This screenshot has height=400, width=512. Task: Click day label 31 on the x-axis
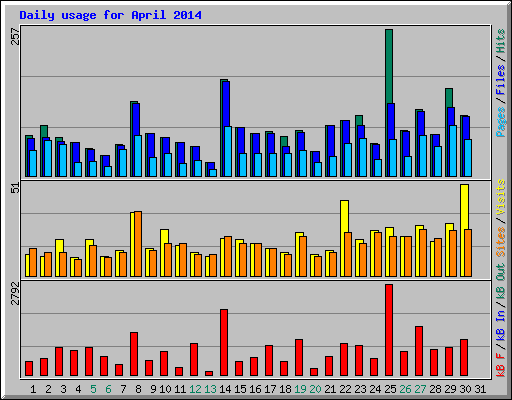(480, 389)
